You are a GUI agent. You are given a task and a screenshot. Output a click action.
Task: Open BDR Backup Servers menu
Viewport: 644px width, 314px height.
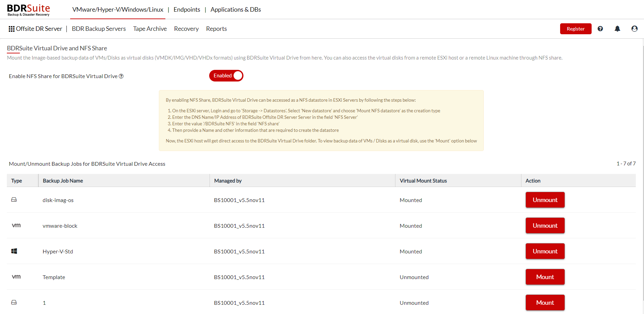pyautogui.click(x=99, y=29)
